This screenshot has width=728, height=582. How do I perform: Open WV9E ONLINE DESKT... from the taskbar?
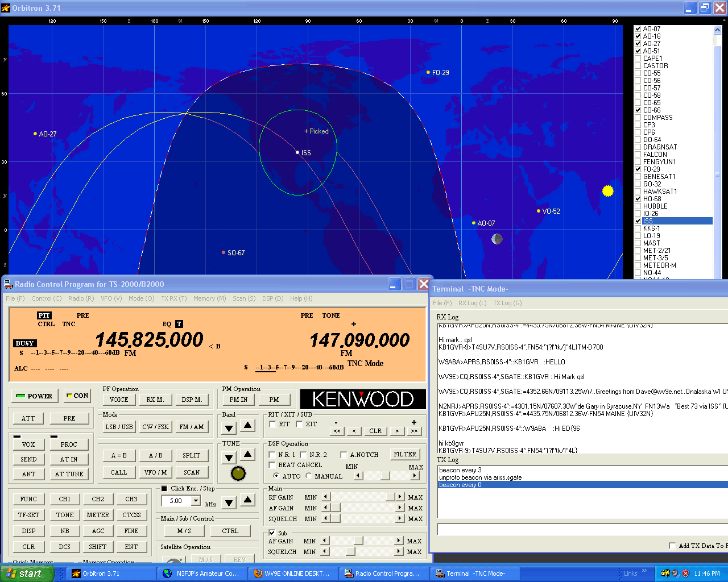point(292,573)
